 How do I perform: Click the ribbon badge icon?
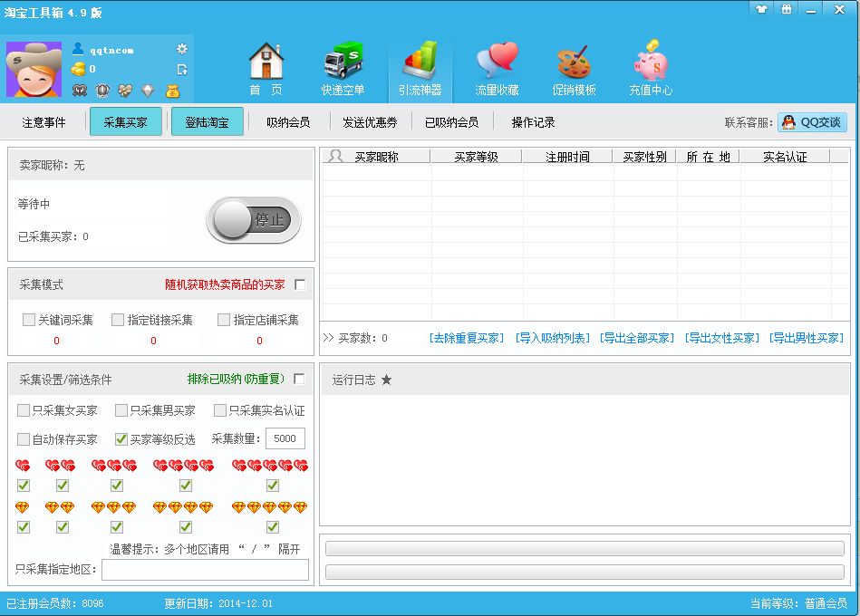[x=80, y=91]
